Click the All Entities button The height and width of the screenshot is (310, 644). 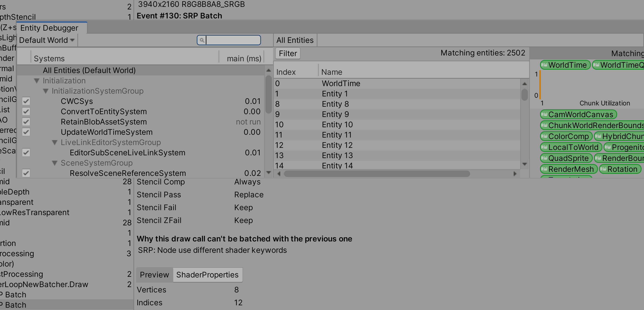click(x=295, y=40)
